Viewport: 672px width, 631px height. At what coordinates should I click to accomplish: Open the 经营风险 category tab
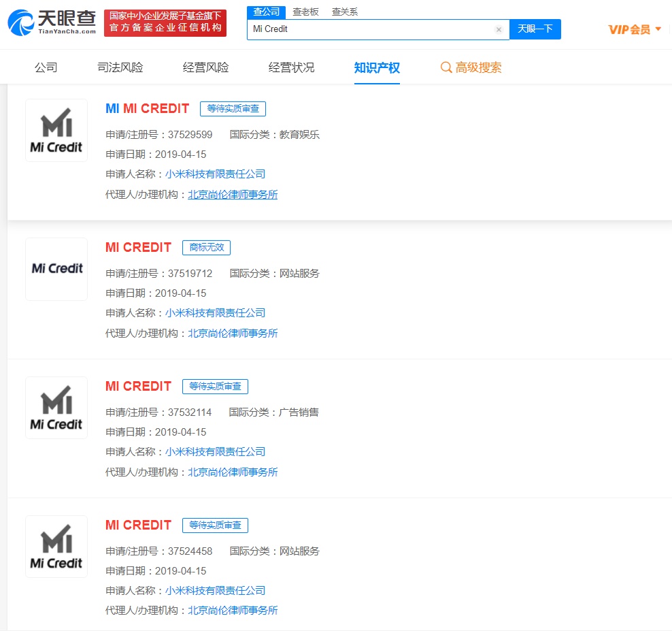click(x=205, y=67)
